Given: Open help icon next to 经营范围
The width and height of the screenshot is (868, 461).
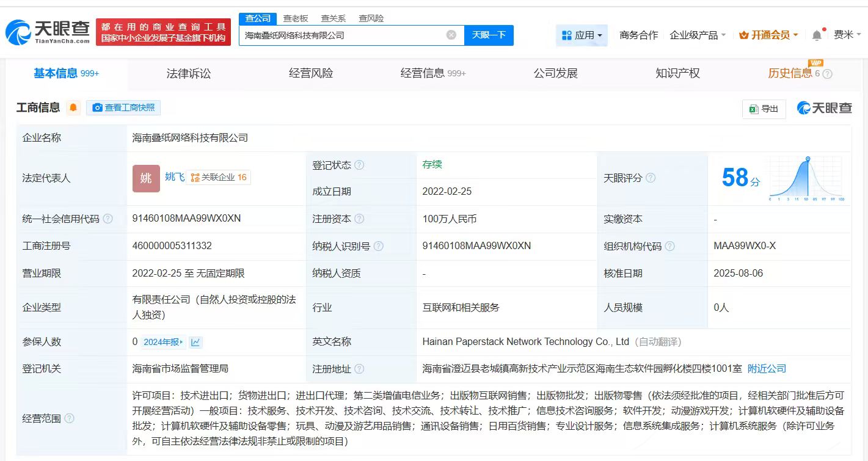Looking at the screenshot, I should click(x=69, y=418).
